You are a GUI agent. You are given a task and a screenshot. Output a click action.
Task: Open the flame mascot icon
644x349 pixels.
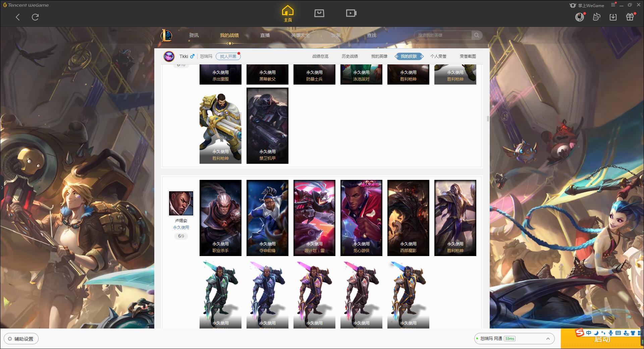[596, 17]
